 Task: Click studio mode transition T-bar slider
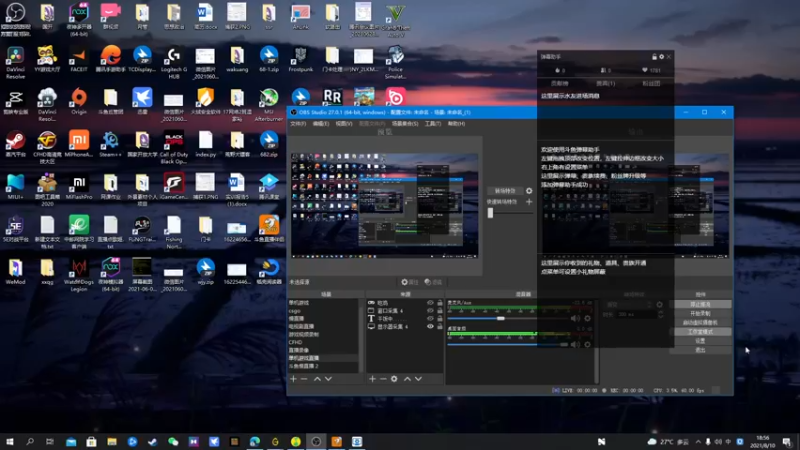point(490,213)
